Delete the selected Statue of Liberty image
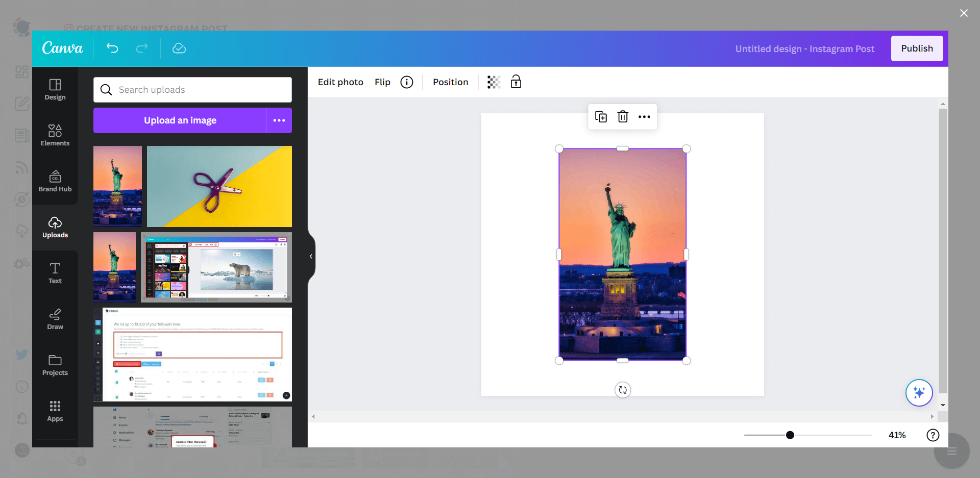Viewport: 980px width, 478px height. pos(623,116)
